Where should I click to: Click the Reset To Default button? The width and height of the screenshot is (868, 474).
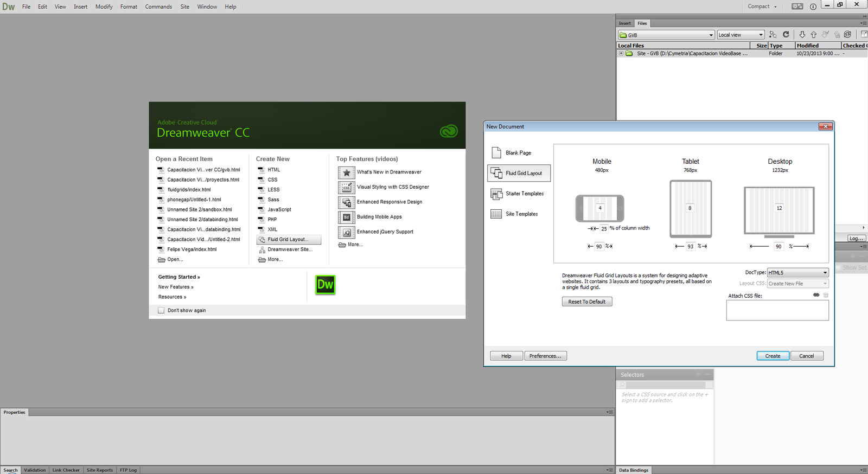click(x=587, y=302)
